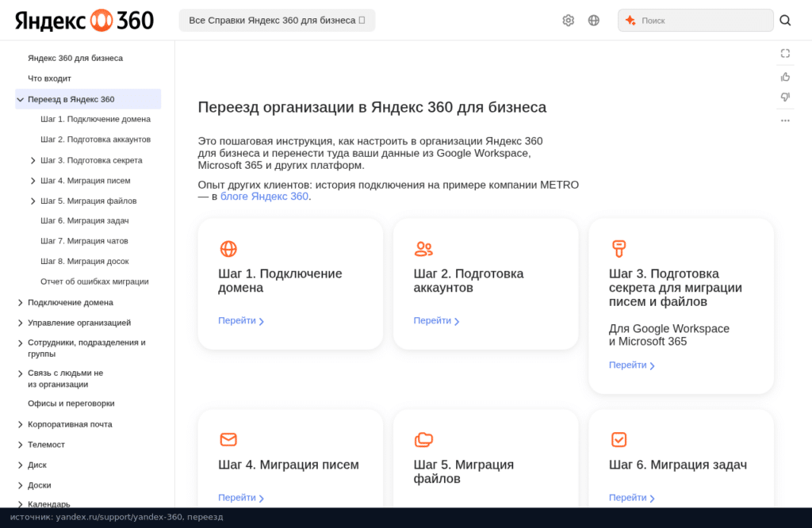Open 'Отчет об ошибках миграции' in sidebar
Viewport: 812px width, 528px height.
click(x=94, y=281)
